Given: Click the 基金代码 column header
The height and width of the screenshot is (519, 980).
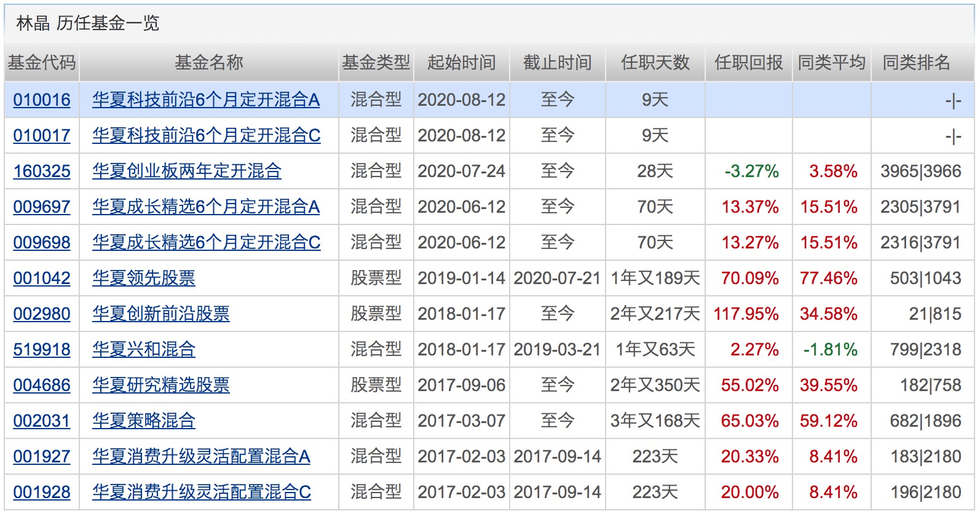Looking at the screenshot, I should pyautogui.click(x=42, y=63).
